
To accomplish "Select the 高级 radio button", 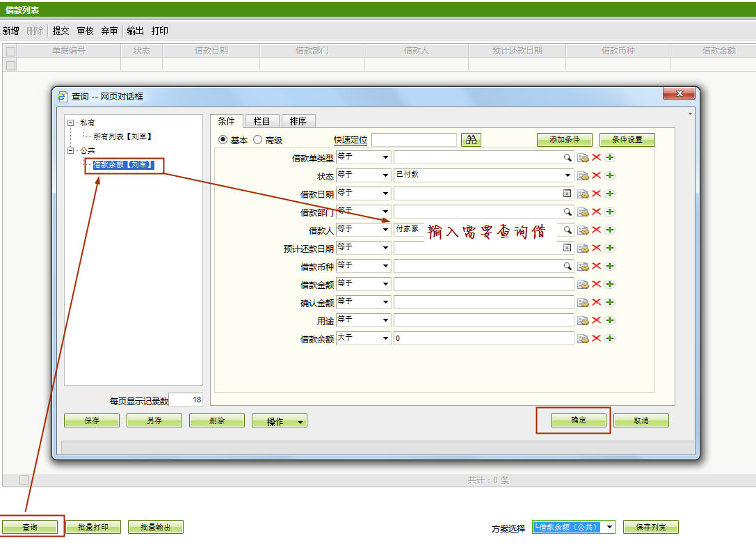I will [257, 140].
